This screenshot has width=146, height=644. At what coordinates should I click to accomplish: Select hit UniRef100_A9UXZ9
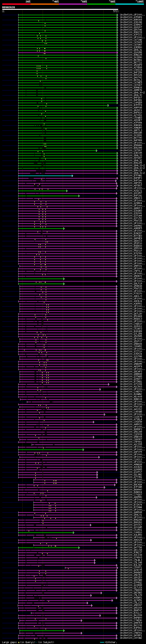click(x=131, y=540)
